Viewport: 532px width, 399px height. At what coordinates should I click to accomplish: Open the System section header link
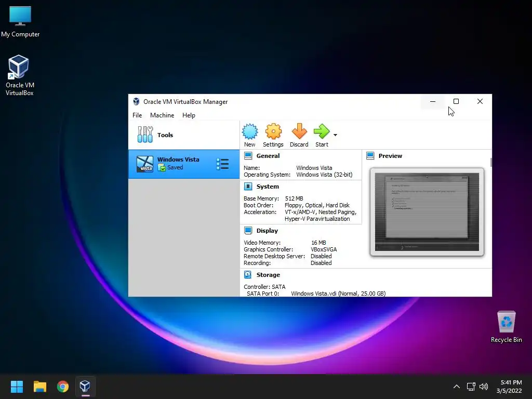coord(268,187)
